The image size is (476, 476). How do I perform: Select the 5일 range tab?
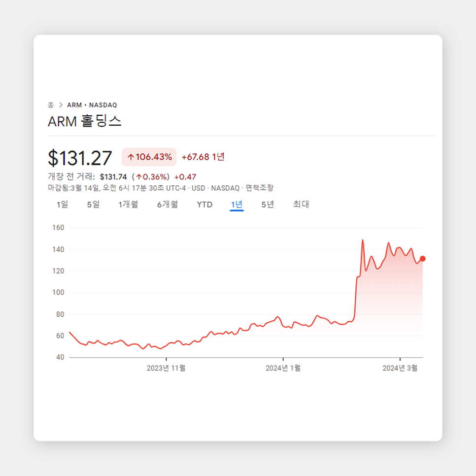point(94,204)
